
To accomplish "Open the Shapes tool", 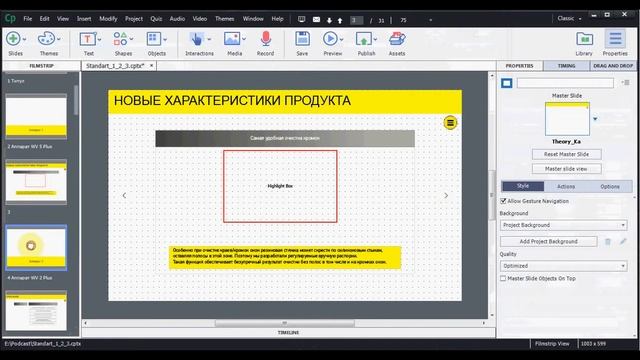I will tap(120, 39).
